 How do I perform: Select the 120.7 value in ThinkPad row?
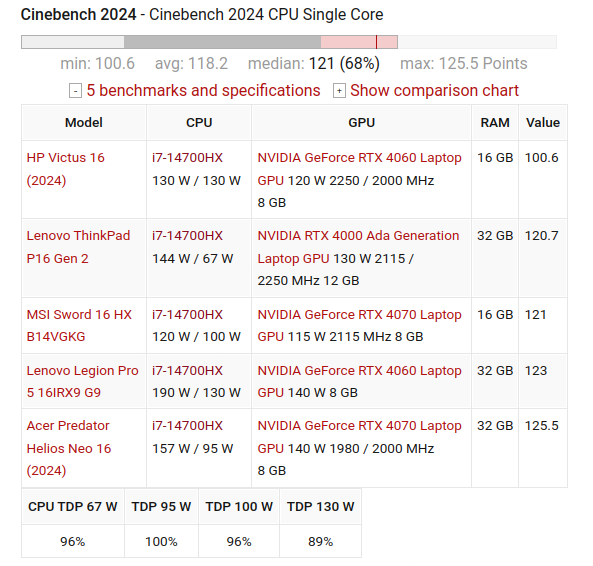[x=541, y=236]
